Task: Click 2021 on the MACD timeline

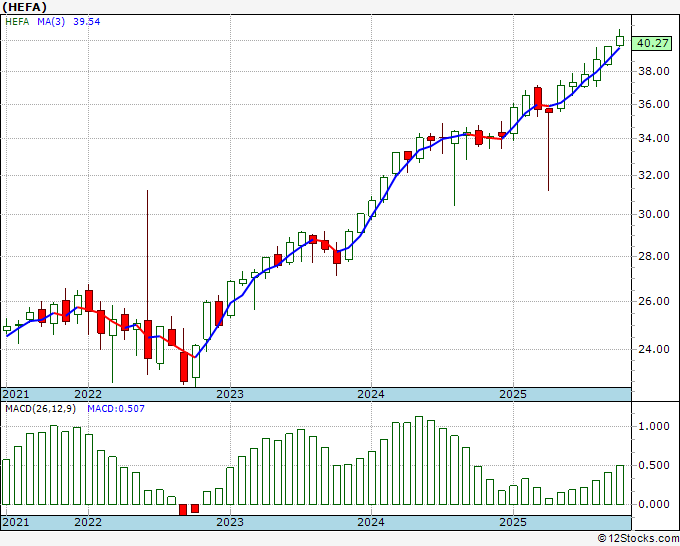Action: point(16,522)
